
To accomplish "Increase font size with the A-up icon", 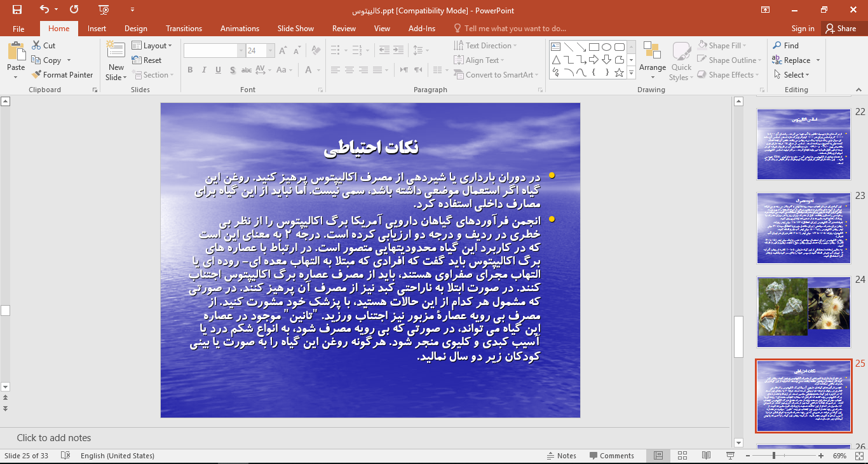I will 283,51.
